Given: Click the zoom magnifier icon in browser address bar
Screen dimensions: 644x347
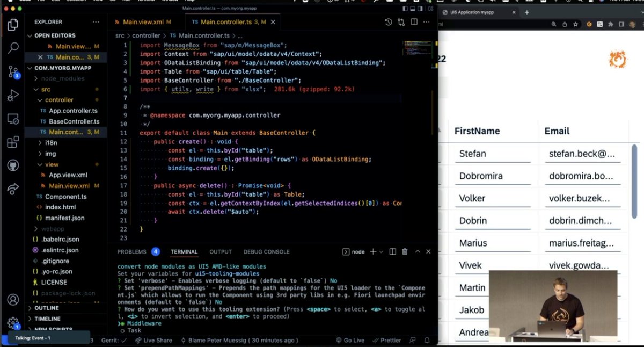Looking at the screenshot, I should 554,24.
